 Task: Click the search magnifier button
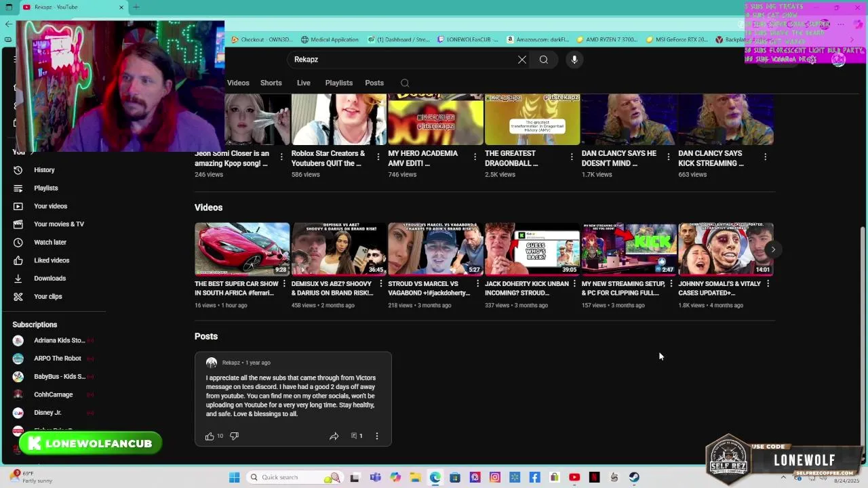(x=544, y=60)
